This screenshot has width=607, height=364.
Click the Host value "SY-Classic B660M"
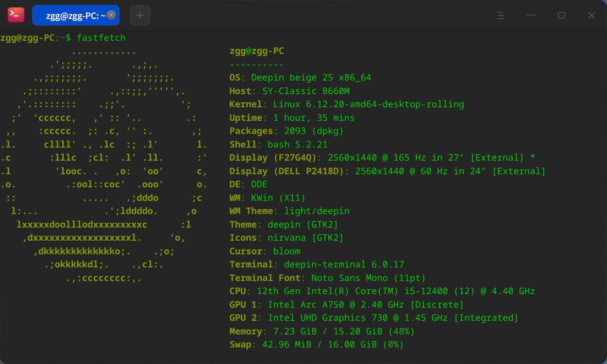[305, 91]
